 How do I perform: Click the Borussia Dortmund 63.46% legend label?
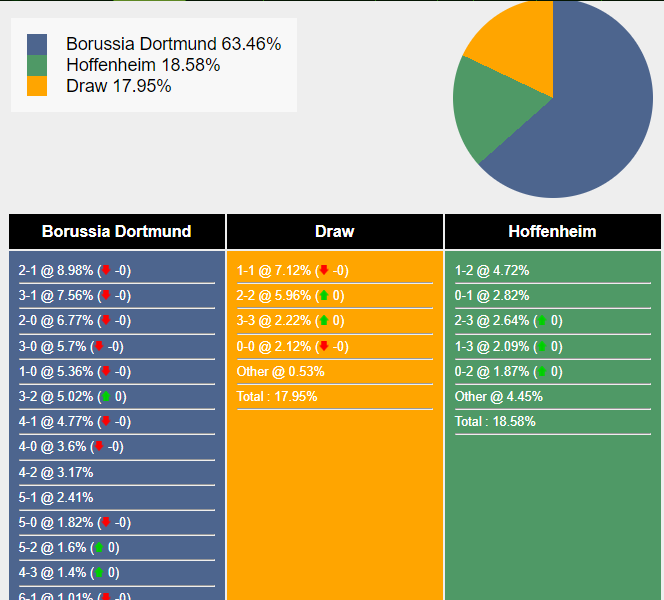tap(173, 44)
